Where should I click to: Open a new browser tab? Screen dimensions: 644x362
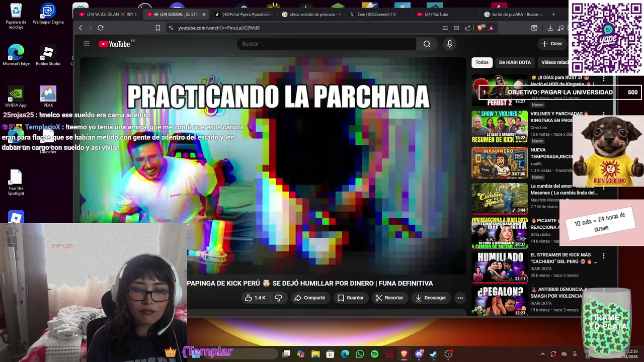(553, 14)
